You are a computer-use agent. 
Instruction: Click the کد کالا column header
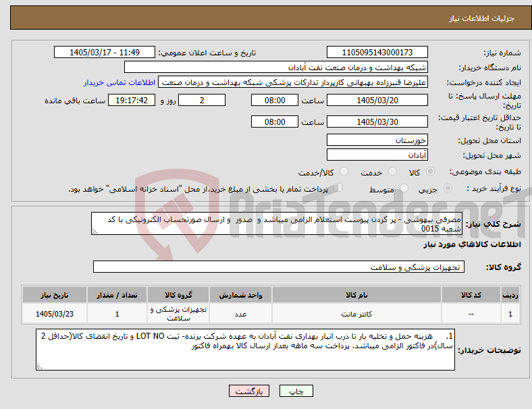point(471,295)
